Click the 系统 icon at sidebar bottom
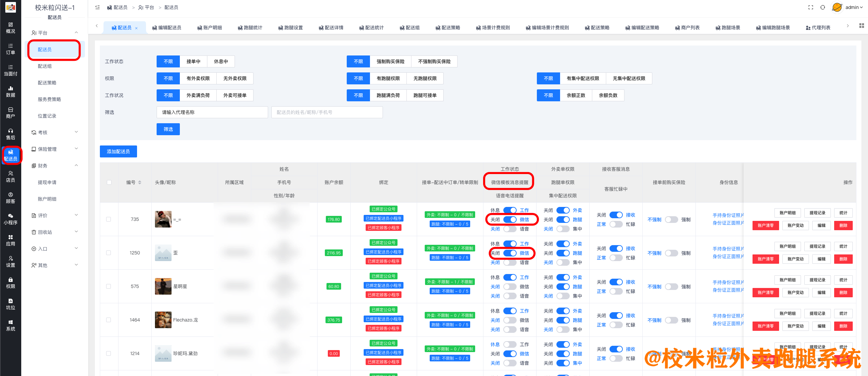 10,326
